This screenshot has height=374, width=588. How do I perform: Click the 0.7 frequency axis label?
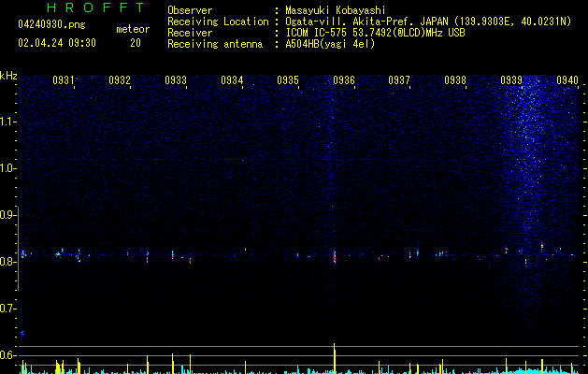click(7, 309)
